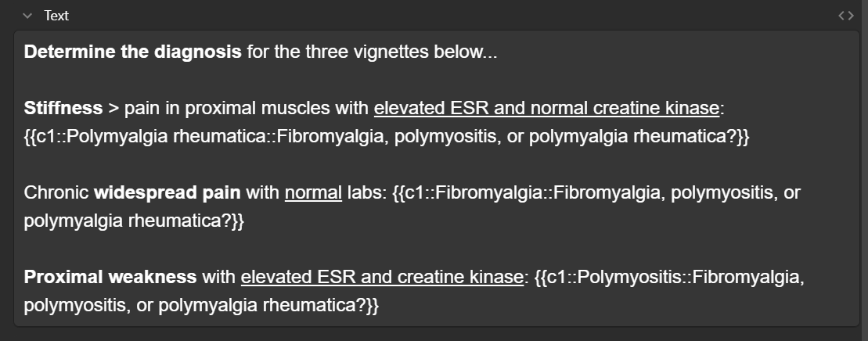The image size is (868, 341).
Task: Click the word 'Chronic' in second vignette
Action: (x=56, y=192)
